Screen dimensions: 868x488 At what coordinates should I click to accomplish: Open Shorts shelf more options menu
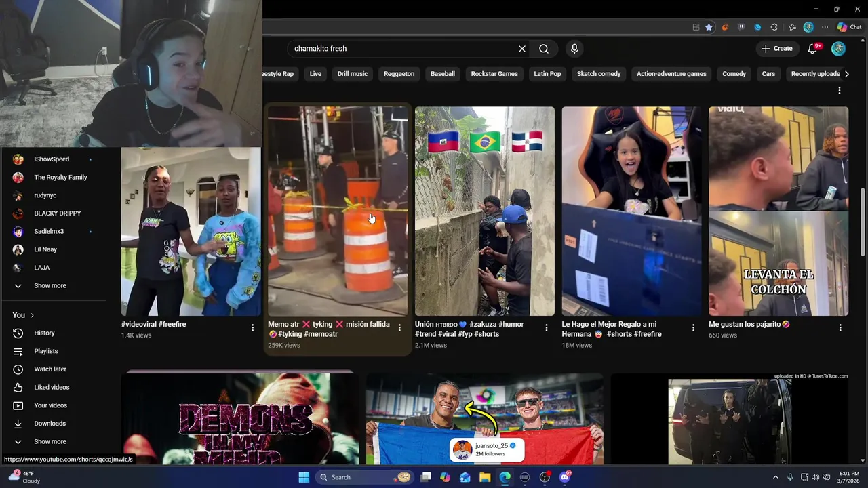click(840, 90)
